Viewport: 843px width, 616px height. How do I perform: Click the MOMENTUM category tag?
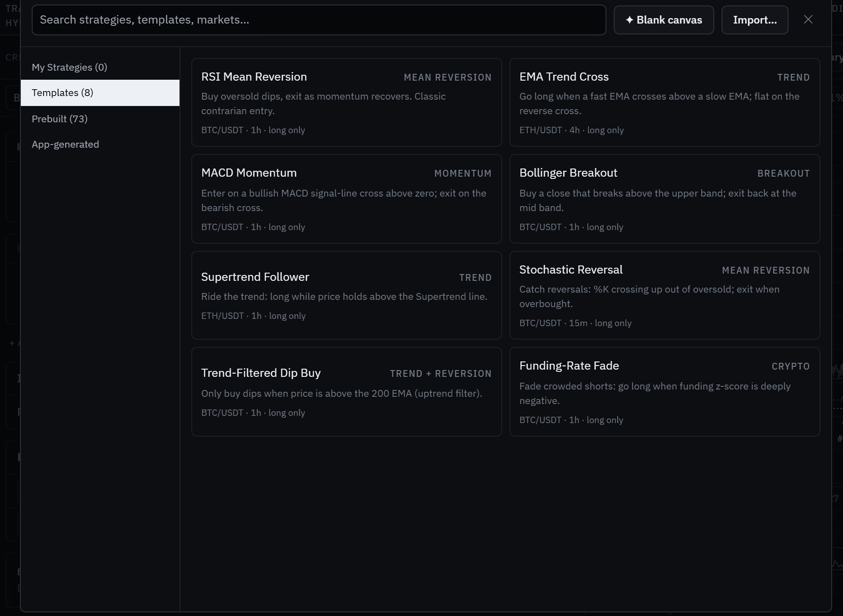463,173
